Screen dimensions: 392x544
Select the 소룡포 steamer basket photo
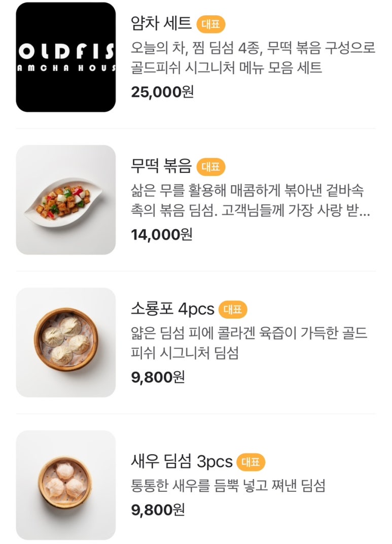[x=66, y=342]
